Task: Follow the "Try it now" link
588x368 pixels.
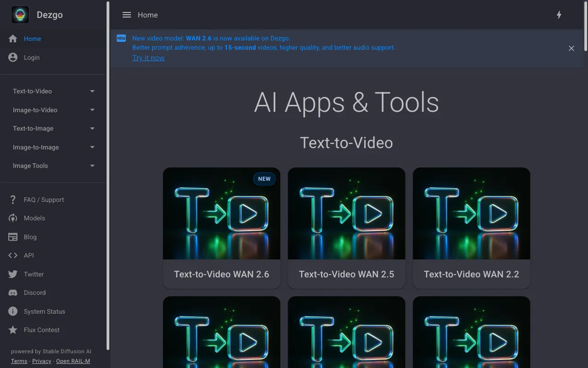Action: (x=148, y=57)
